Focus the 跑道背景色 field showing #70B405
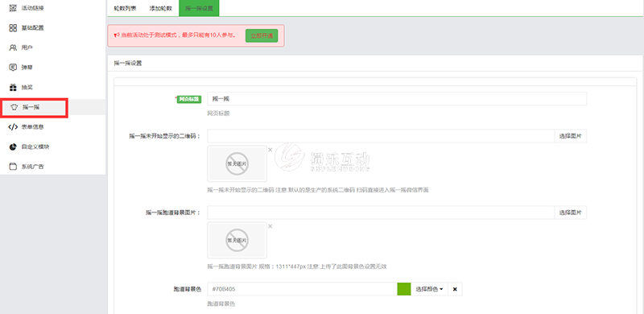Viewport: 644px width, 314px height. click(303, 289)
